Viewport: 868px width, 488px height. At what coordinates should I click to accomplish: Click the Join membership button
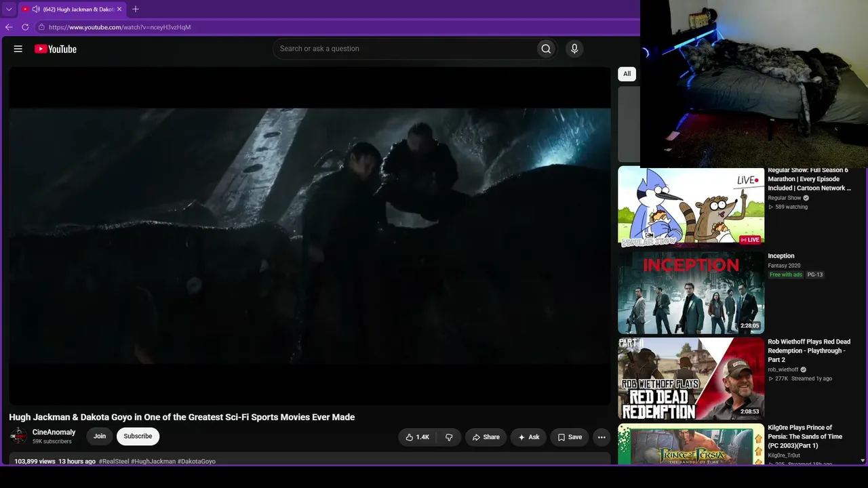point(100,436)
